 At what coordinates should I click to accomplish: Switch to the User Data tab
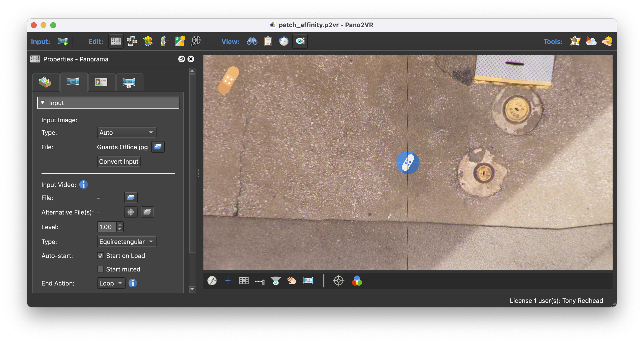(101, 82)
